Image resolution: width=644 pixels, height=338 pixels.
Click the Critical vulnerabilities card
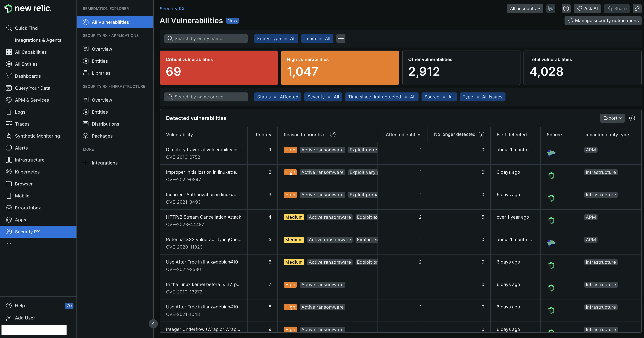coord(219,68)
